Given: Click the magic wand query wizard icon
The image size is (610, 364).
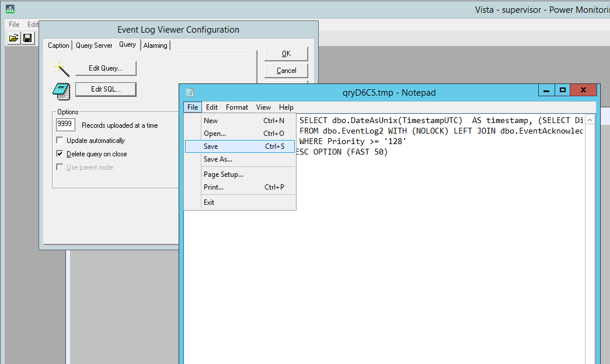Looking at the screenshot, I should pyautogui.click(x=61, y=69).
